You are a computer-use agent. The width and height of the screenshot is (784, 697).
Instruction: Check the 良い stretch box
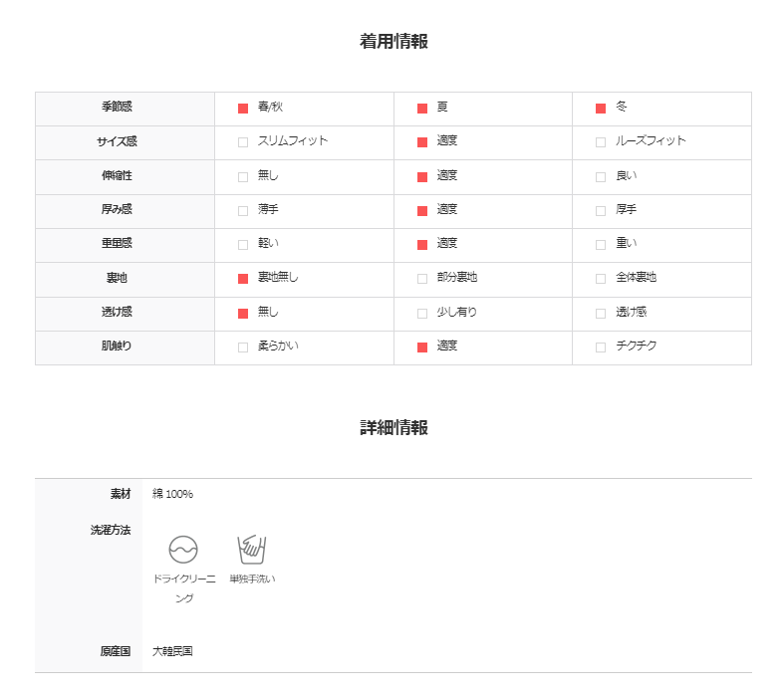tap(601, 177)
